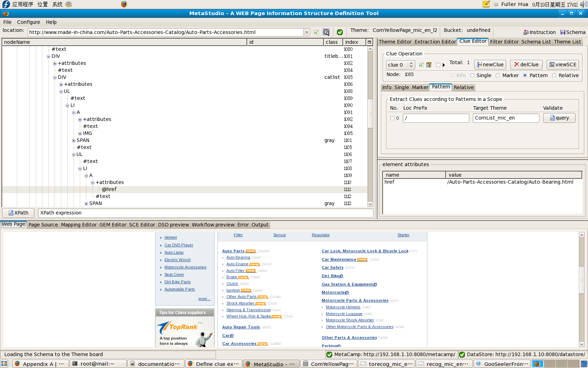Click the green MetaCamp status icon
This screenshot has height=368, width=588.
click(329, 354)
